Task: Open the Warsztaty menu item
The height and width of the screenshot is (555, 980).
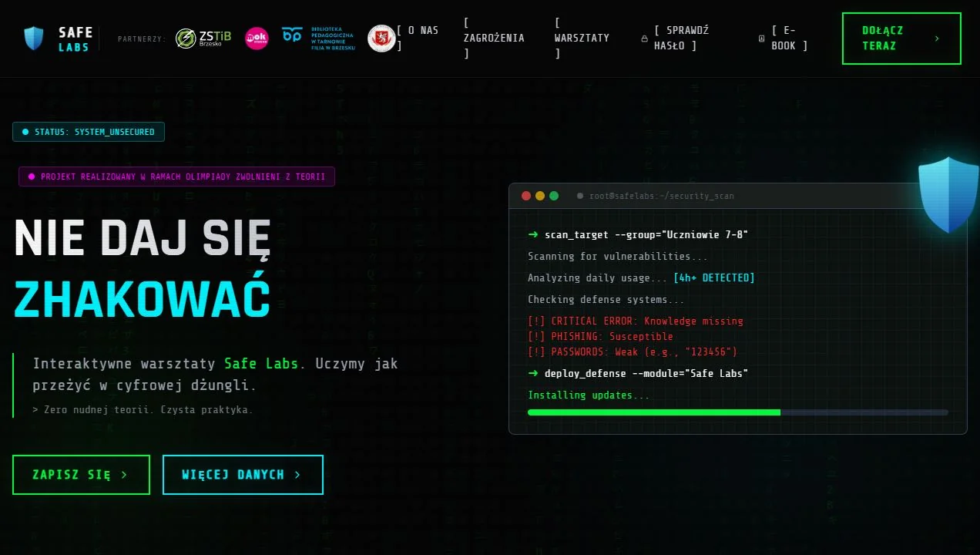Action: click(x=582, y=38)
